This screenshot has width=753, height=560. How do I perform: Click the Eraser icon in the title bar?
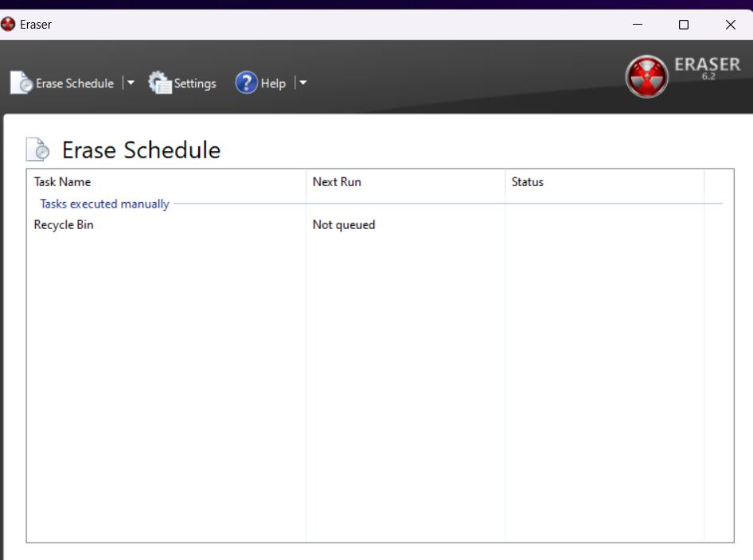[x=8, y=24]
